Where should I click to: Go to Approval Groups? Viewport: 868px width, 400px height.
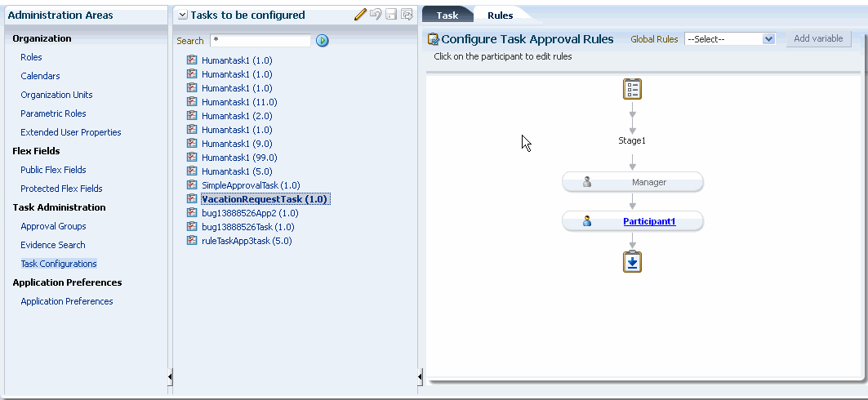coord(53,226)
